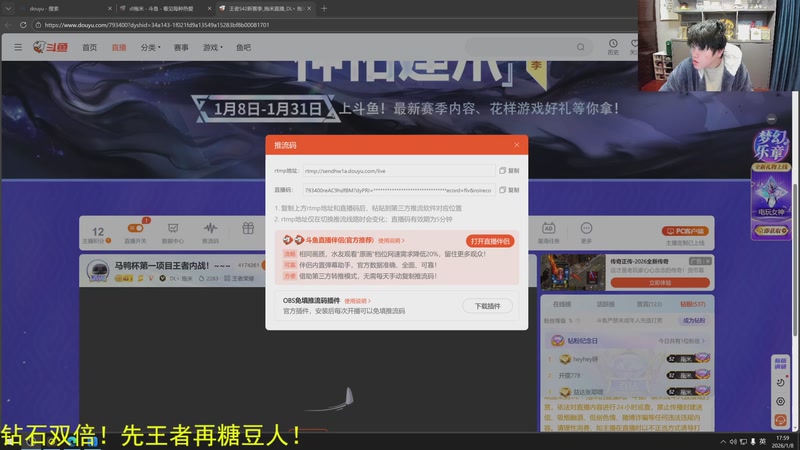Expand the 游戏 dropdown menu

(212, 47)
